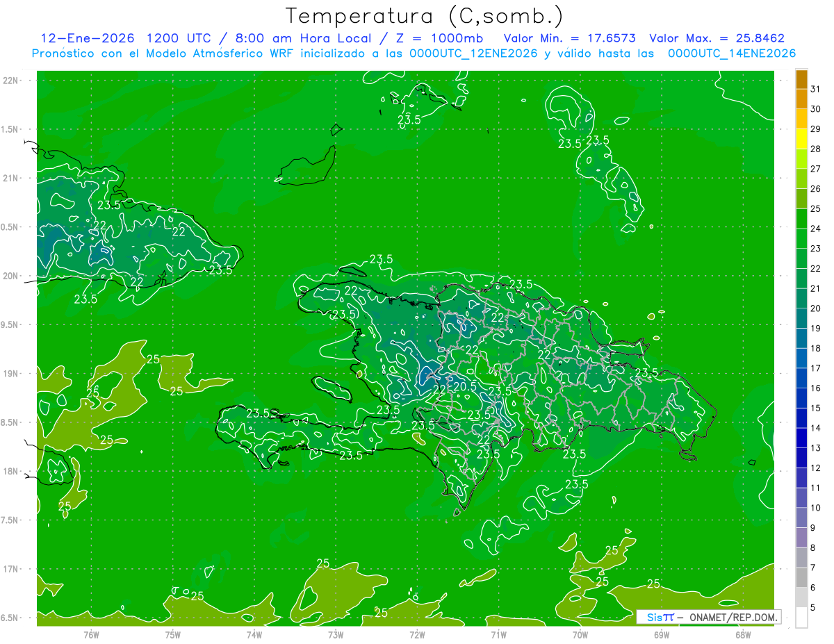Click the '73W' longitude axis label
The height and width of the screenshot is (644, 834).
coord(336,634)
